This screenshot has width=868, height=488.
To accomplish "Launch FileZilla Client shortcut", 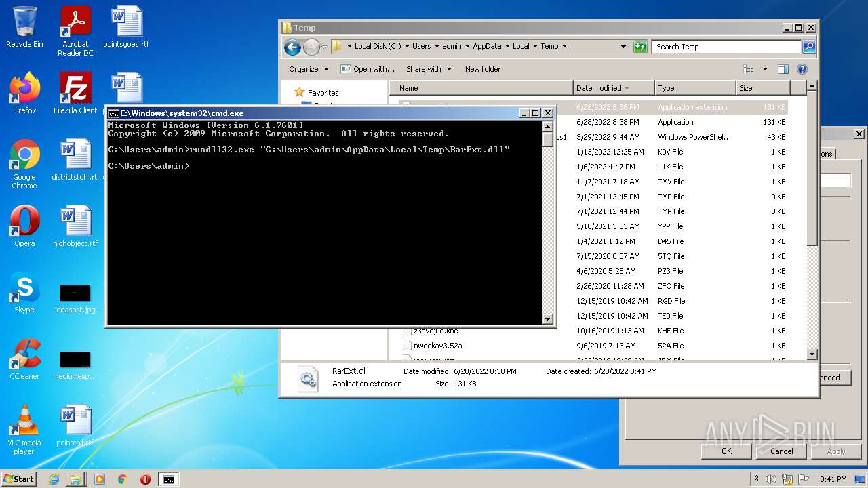I will pyautogui.click(x=75, y=94).
